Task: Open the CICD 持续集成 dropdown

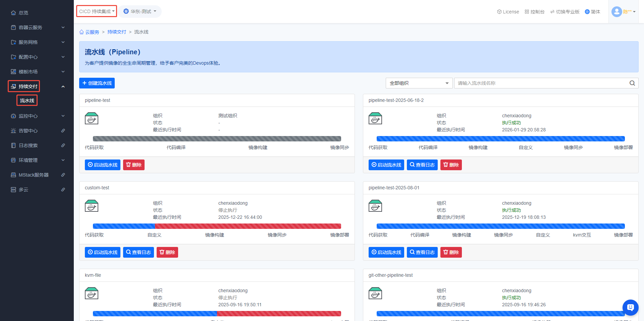Action: pyautogui.click(x=97, y=11)
